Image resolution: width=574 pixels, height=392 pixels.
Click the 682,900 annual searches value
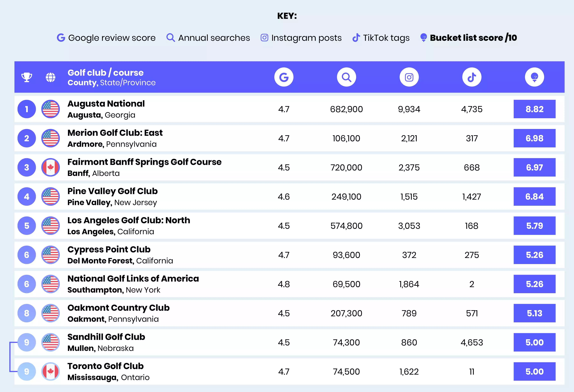[x=346, y=109]
